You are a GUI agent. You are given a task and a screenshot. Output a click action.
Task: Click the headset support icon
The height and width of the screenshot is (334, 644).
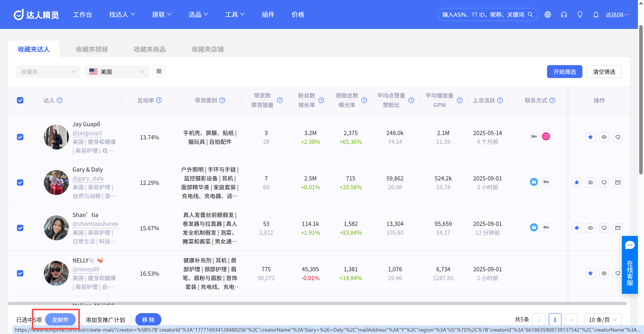pyautogui.click(x=564, y=14)
